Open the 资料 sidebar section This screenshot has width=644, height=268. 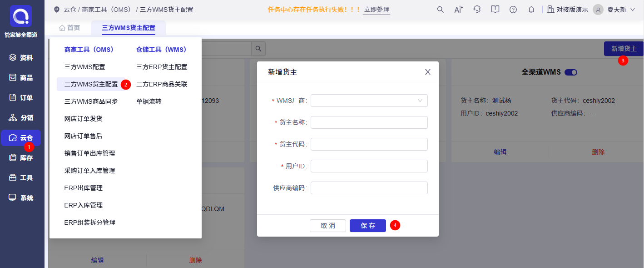(21, 58)
